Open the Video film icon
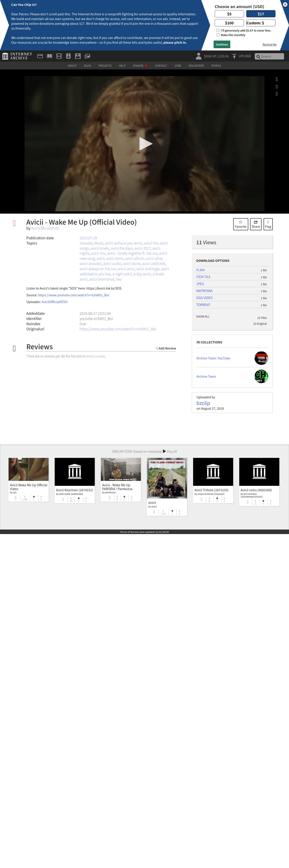The height and width of the screenshot is (868, 289). (x=59, y=56)
